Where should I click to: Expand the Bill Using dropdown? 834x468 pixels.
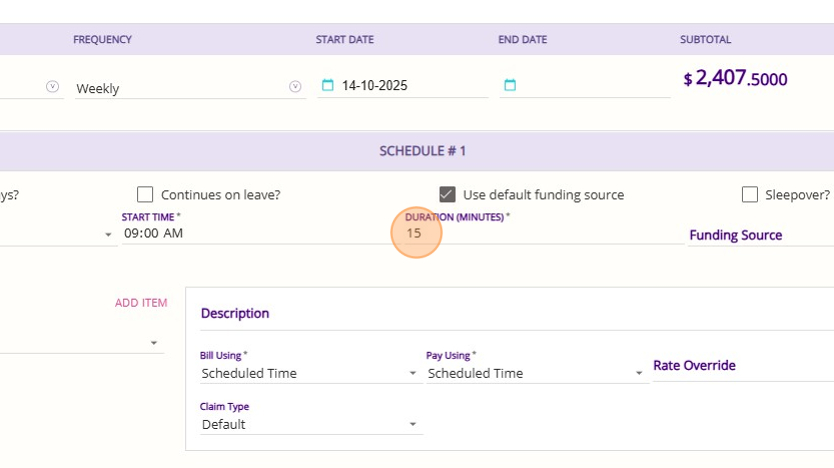click(413, 374)
